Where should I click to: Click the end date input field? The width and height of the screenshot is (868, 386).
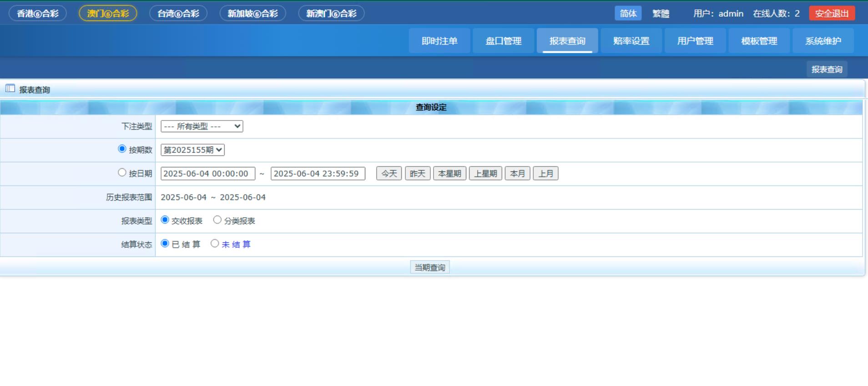point(318,174)
